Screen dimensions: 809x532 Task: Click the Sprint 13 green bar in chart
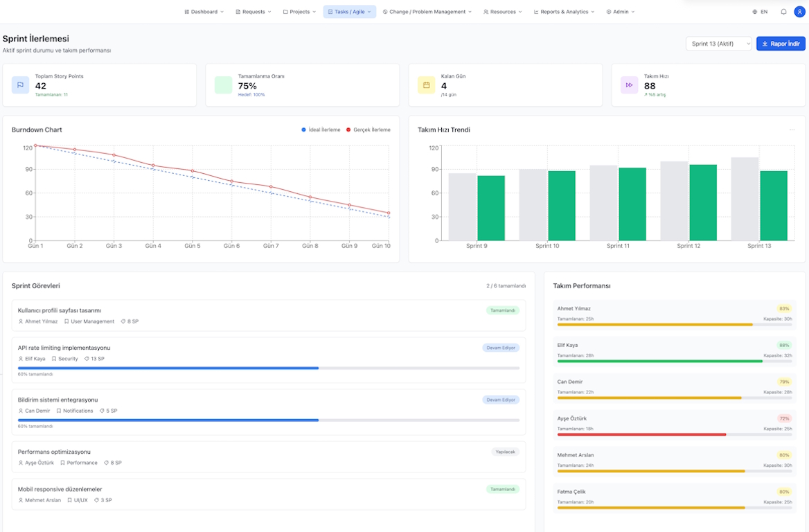coord(773,206)
